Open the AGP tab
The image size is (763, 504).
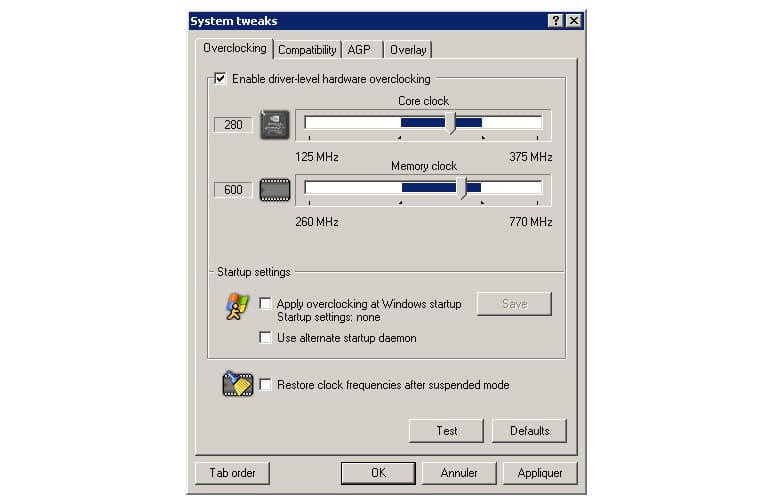coord(359,50)
